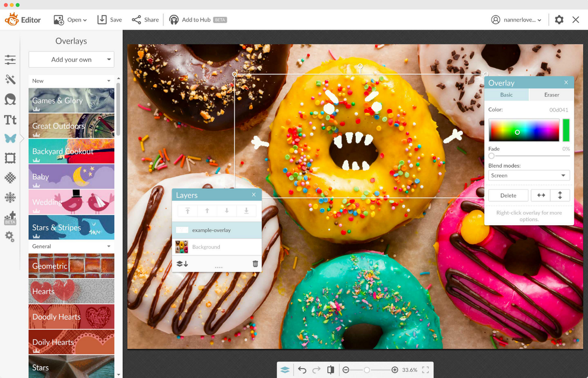Viewport: 588px width, 378px height.
Task: Click the overlay rotation handle on canvas
Action: coord(360,66)
